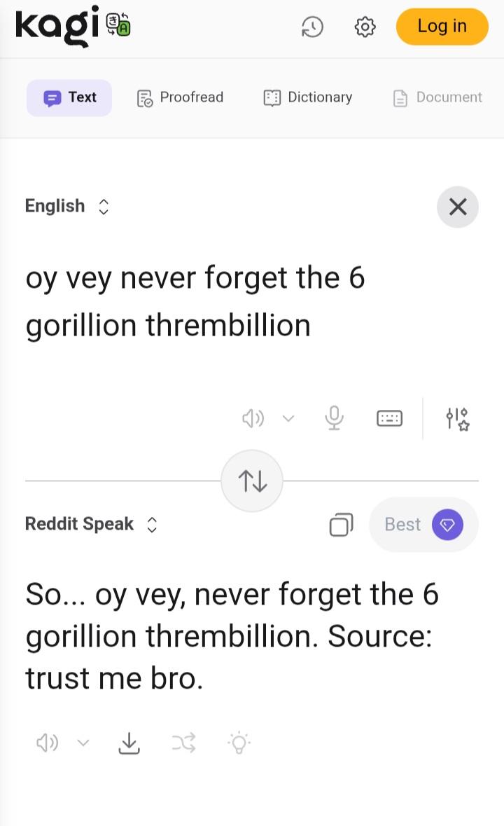The image size is (504, 826).
Task: Open translation customization sliders icon
Action: (457, 418)
